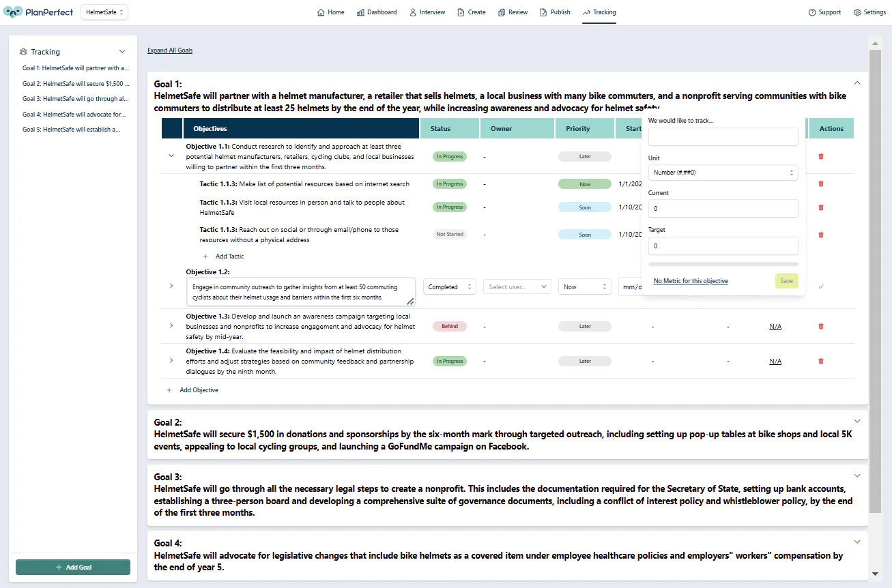Click the metric progress bar in the popup
The image size is (892, 588).
(x=723, y=263)
